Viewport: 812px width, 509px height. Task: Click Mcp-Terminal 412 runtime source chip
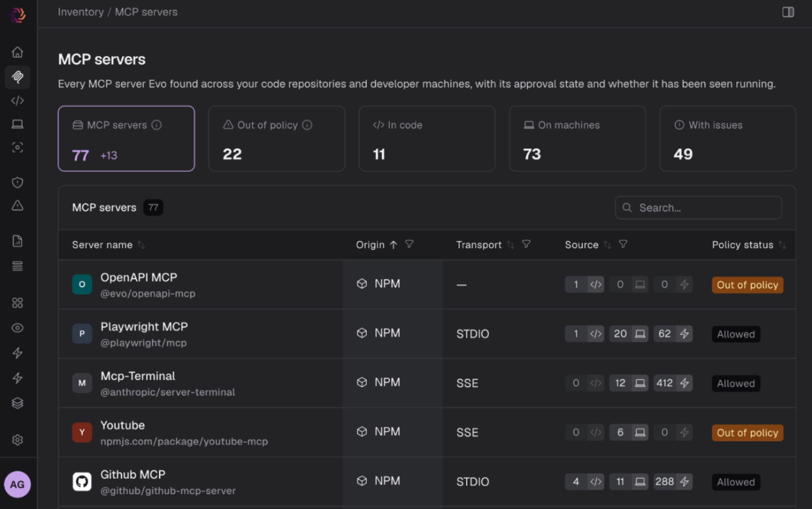click(673, 383)
